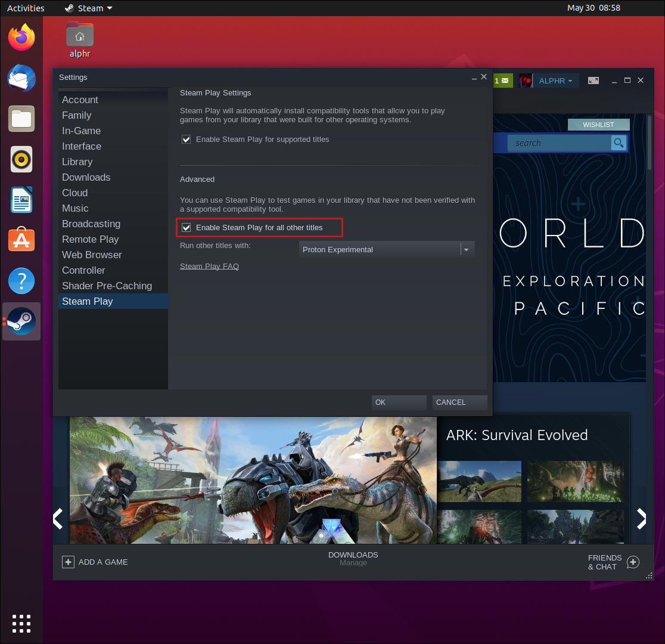Open the Help question mark icon
The image size is (665, 644).
(x=21, y=281)
